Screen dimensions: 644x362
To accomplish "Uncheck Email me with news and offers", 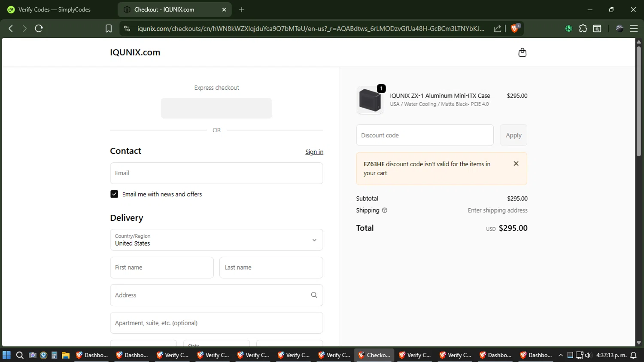I will click(114, 194).
